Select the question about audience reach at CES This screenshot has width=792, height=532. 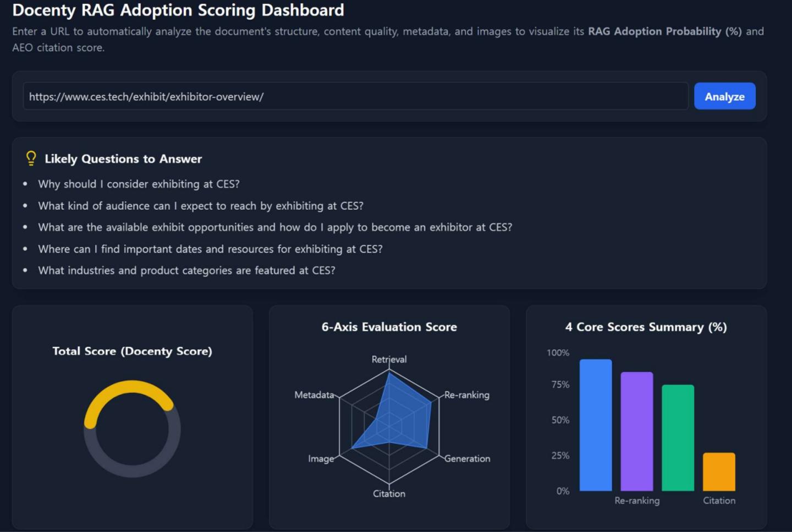(200, 206)
